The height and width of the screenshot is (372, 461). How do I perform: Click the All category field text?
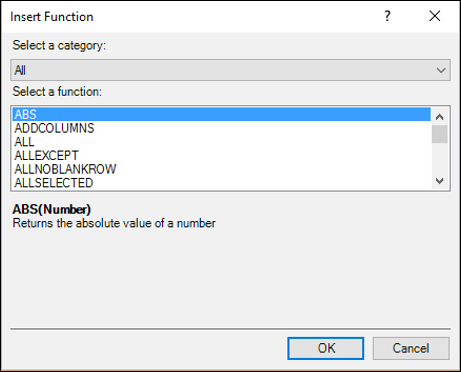[x=20, y=70]
